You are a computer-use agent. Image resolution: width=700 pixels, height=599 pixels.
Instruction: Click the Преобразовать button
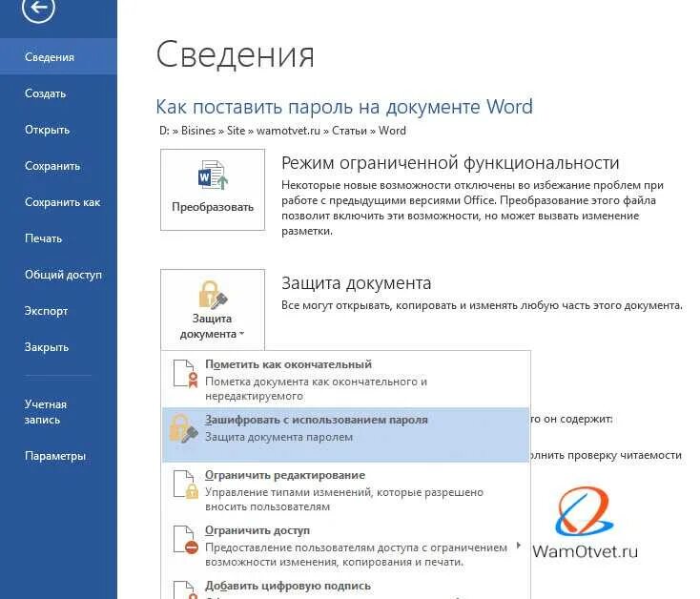coord(213,190)
